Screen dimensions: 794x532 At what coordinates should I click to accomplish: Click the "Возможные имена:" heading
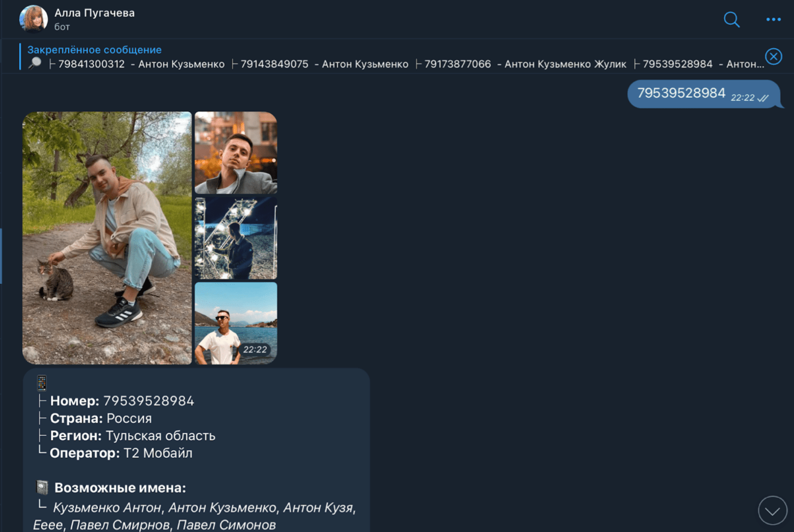120,488
